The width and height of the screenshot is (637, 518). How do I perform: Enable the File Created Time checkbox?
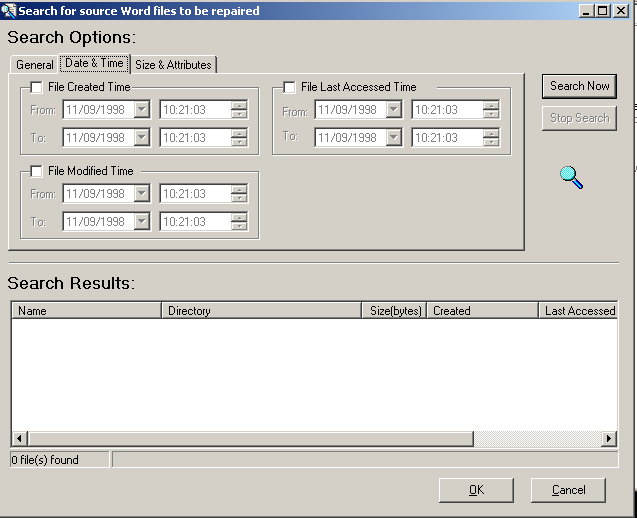click(x=36, y=87)
